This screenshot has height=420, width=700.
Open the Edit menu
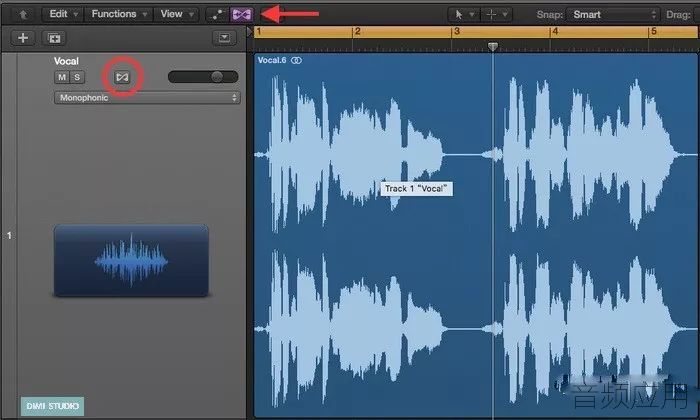(63, 14)
